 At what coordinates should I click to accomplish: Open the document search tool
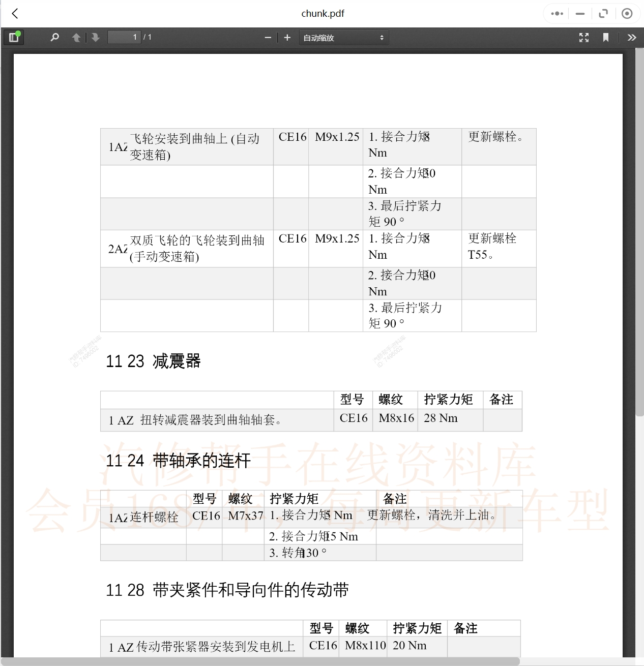click(x=54, y=37)
